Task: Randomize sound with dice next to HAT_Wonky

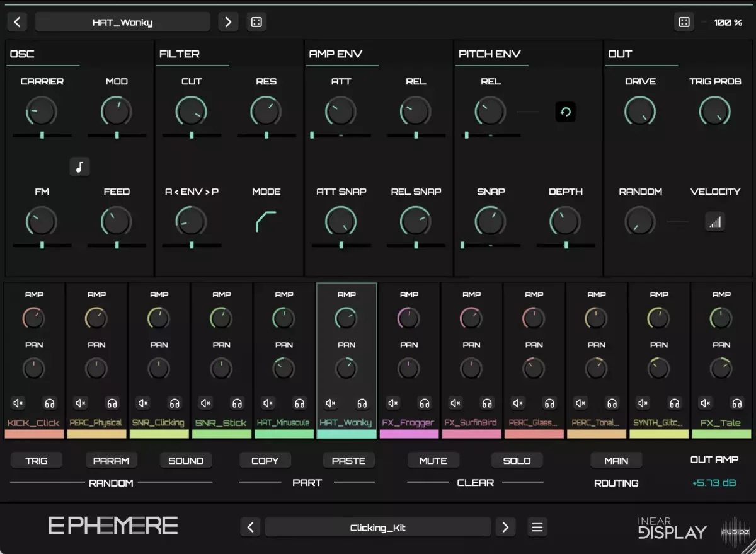Action: pos(256,22)
